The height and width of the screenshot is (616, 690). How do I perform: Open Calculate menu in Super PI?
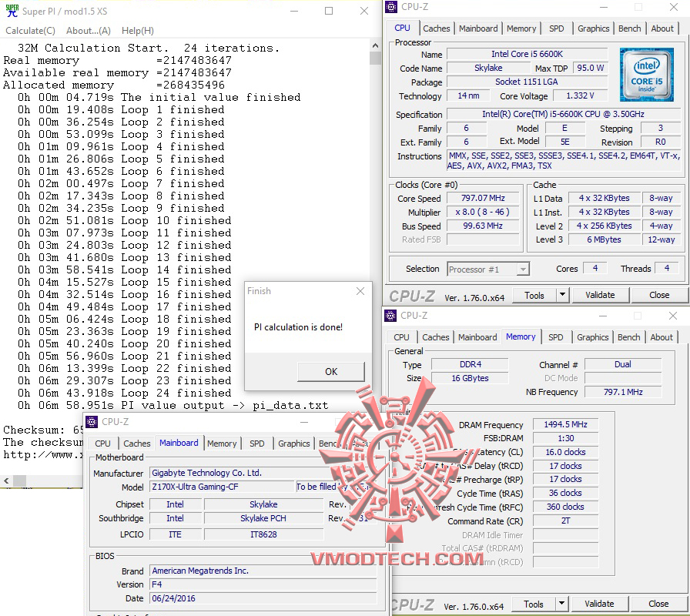point(30,31)
